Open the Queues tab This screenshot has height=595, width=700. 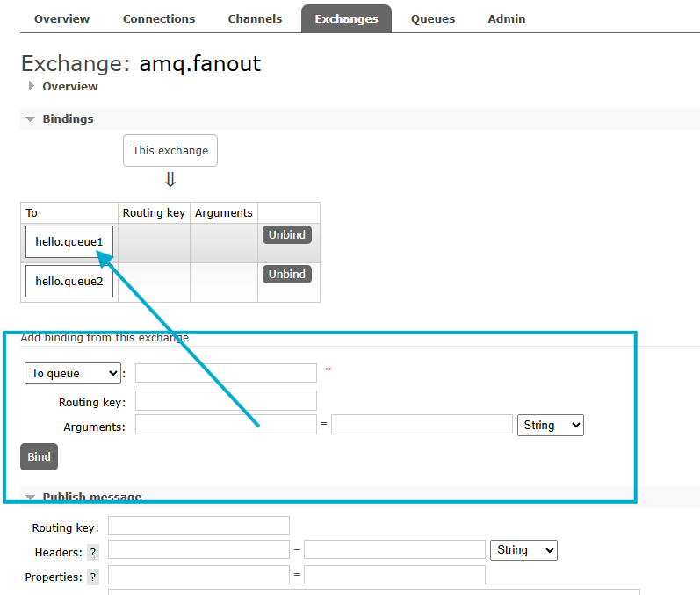coord(433,18)
